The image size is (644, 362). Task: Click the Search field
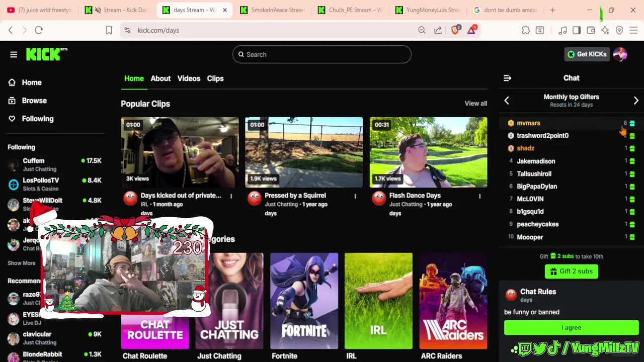pyautogui.click(x=322, y=54)
